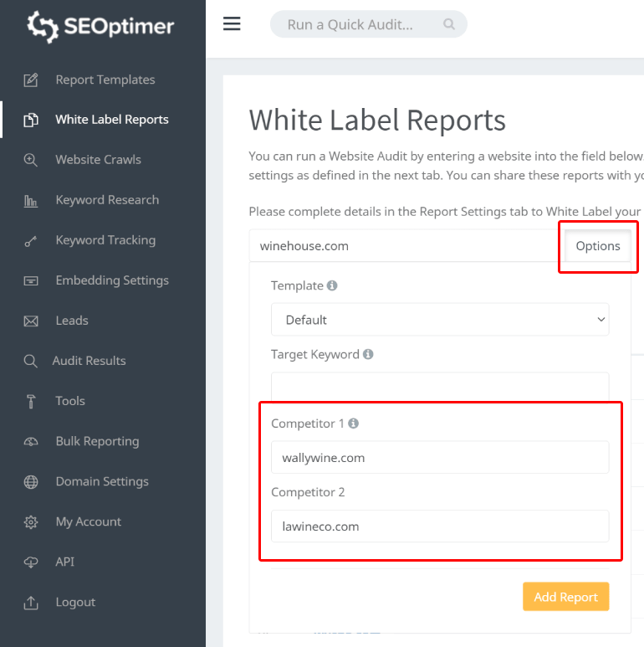The height and width of the screenshot is (647, 644).
Task: Open Domain Settings
Action: [102, 481]
